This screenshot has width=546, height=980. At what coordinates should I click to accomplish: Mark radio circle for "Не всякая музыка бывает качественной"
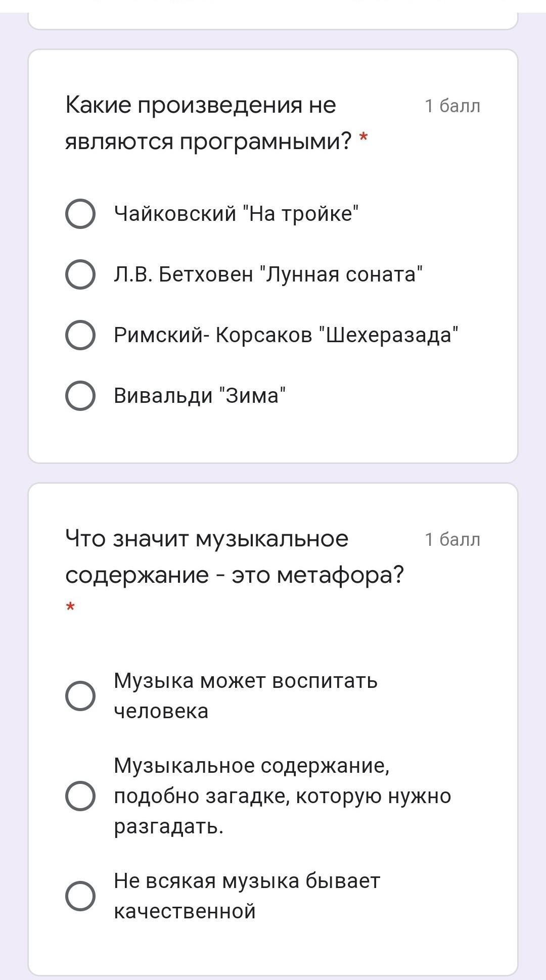(x=80, y=896)
